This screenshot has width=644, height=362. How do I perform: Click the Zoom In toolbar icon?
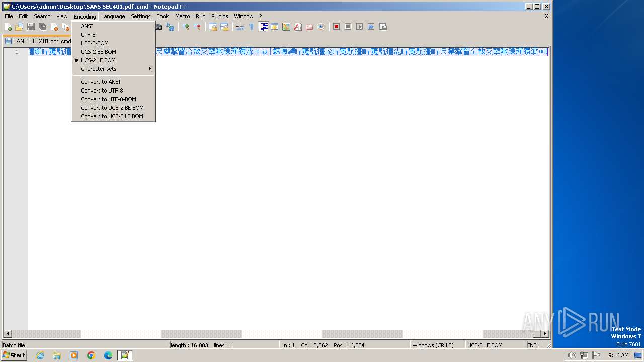click(x=186, y=27)
